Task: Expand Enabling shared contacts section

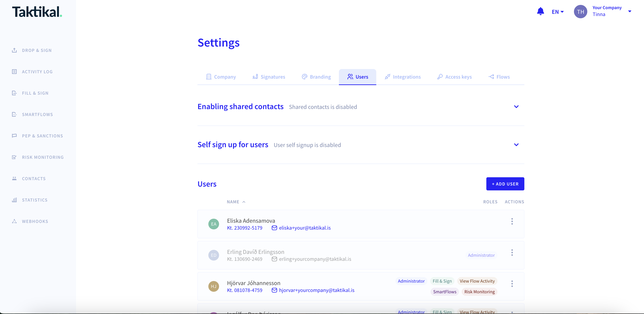Action: tap(516, 107)
